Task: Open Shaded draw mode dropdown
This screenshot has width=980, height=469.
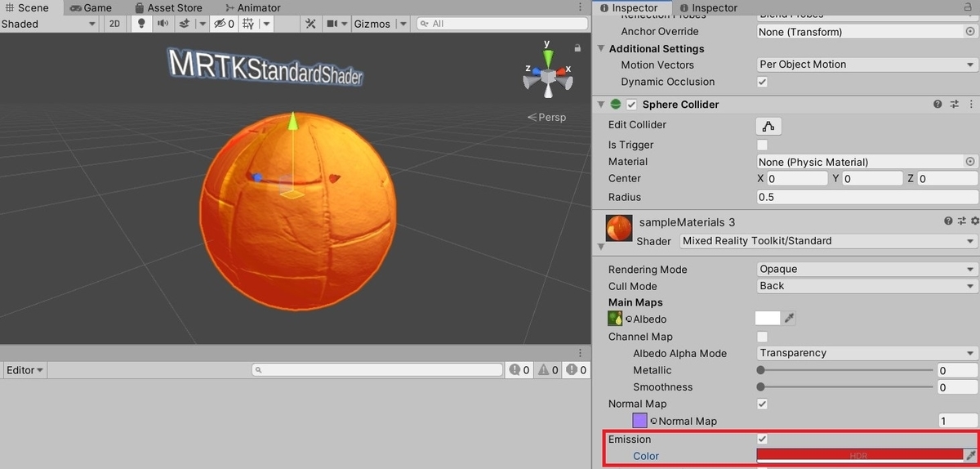Action: [49, 24]
